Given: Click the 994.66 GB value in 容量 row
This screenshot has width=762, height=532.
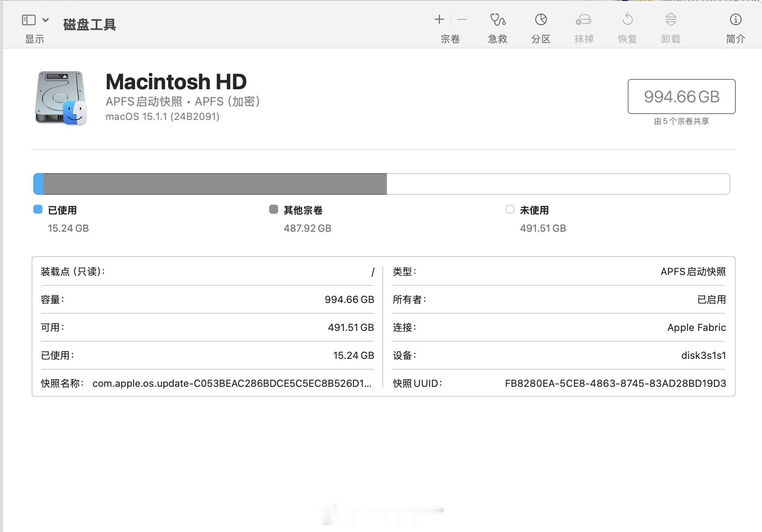Looking at the screenshot, I should click(349, 299).
